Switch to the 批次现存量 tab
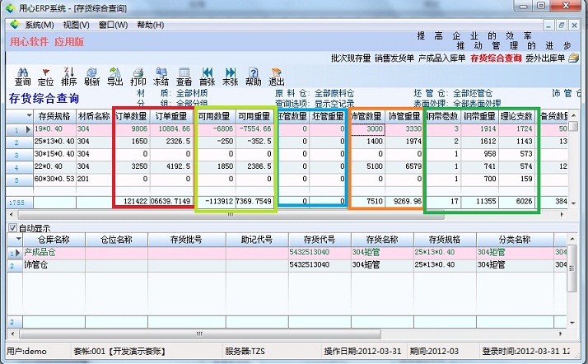 pyautogui.click(x=350, y=58)
